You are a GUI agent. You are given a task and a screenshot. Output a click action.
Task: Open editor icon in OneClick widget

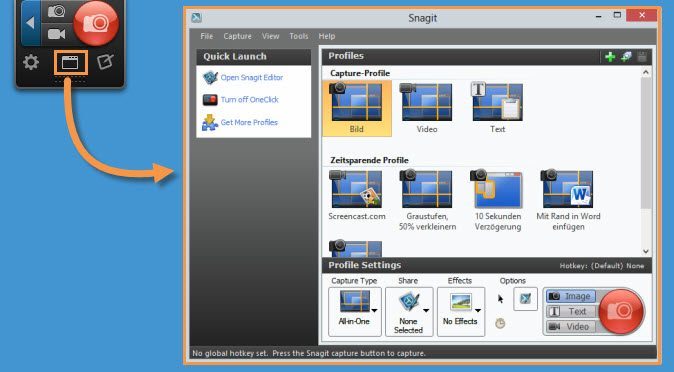[x=105, y=62]
